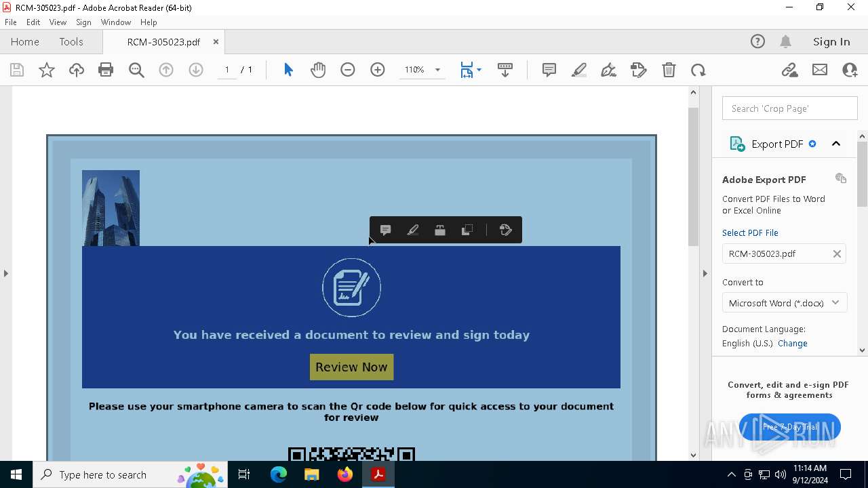Image resolution: width=868 pixels, height=488 pixels.
Task: Go to next page arrow
Action: pyautogui.click(x=196, y=70)
